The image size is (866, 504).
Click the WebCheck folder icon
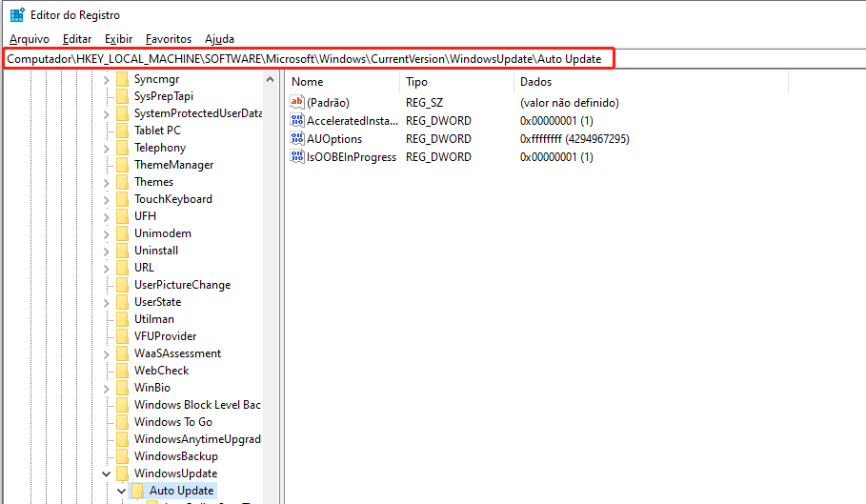pos(123,371)
